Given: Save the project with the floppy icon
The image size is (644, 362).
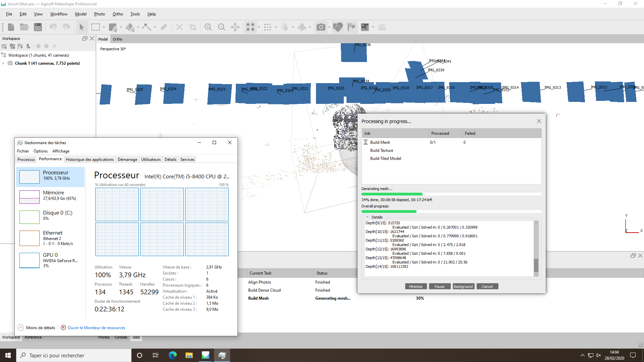Looking at the screenshot, I should pos(38,27).
